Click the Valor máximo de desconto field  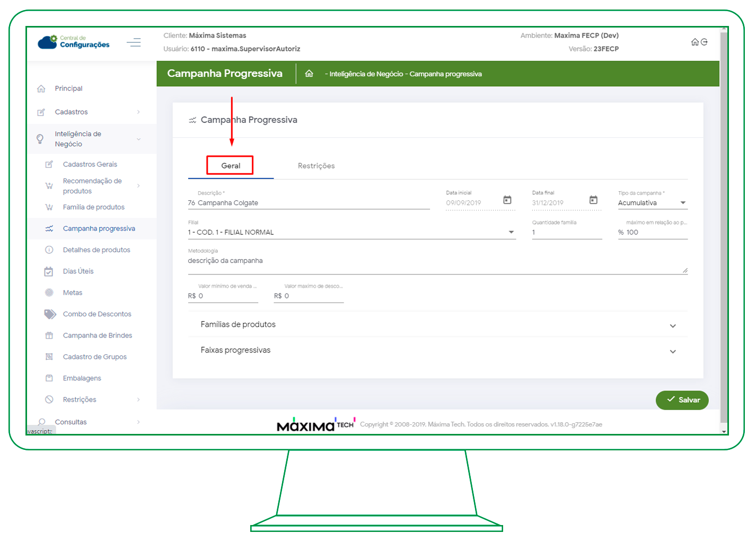pyautogui.click(x=309, y=296)
